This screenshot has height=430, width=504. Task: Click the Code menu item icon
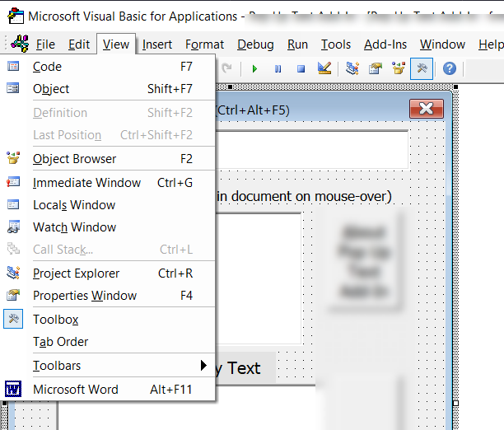pos(13,66)
